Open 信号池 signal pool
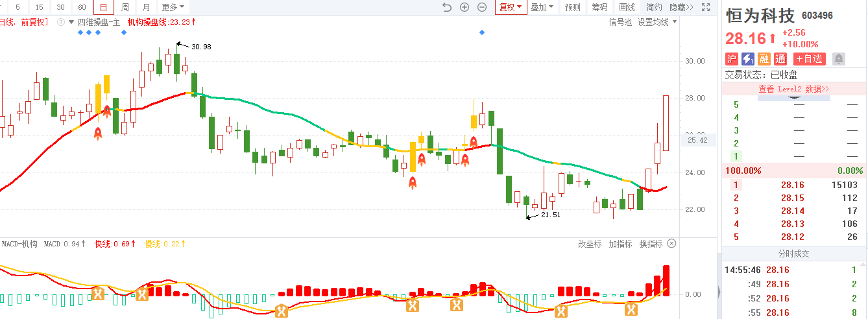868x319 pixels. coord(620,22)
